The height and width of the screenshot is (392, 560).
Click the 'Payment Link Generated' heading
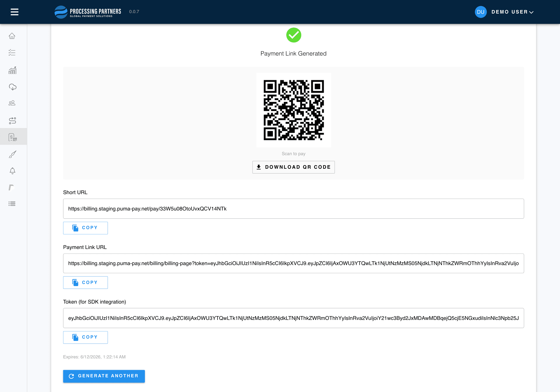click(x=293, y=53)
